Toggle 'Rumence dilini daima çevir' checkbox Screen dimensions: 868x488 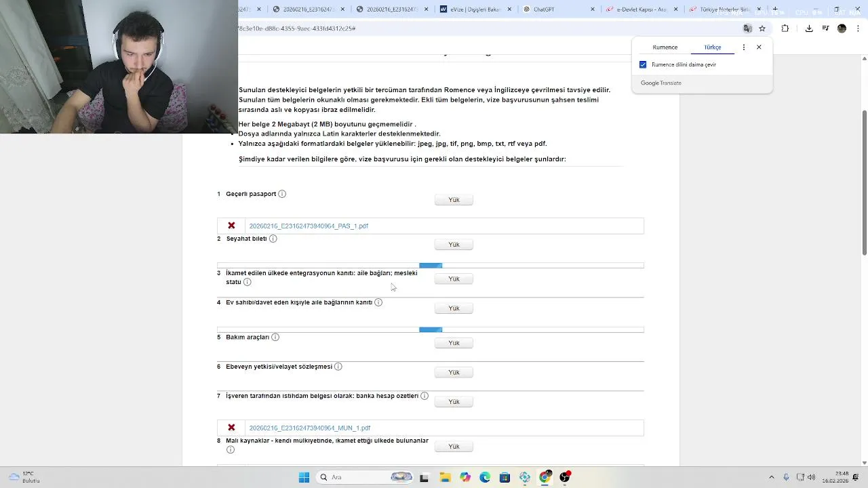[643, 64]
